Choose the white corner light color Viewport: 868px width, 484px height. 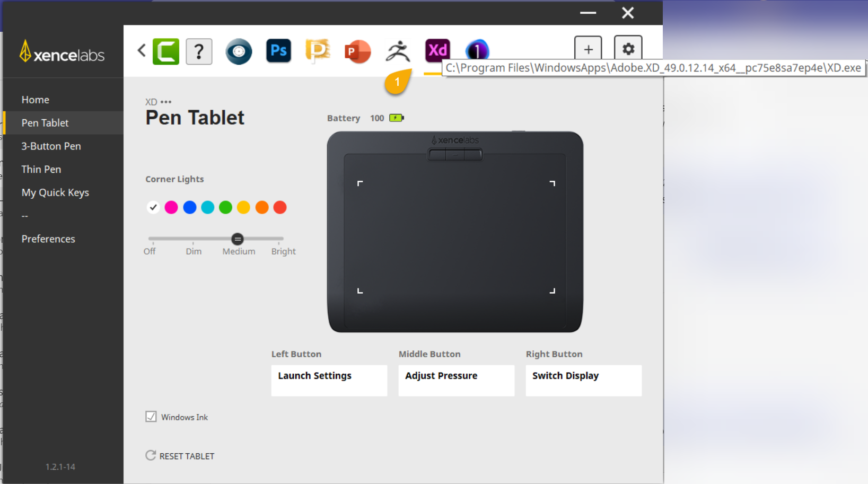pos(153,207)
